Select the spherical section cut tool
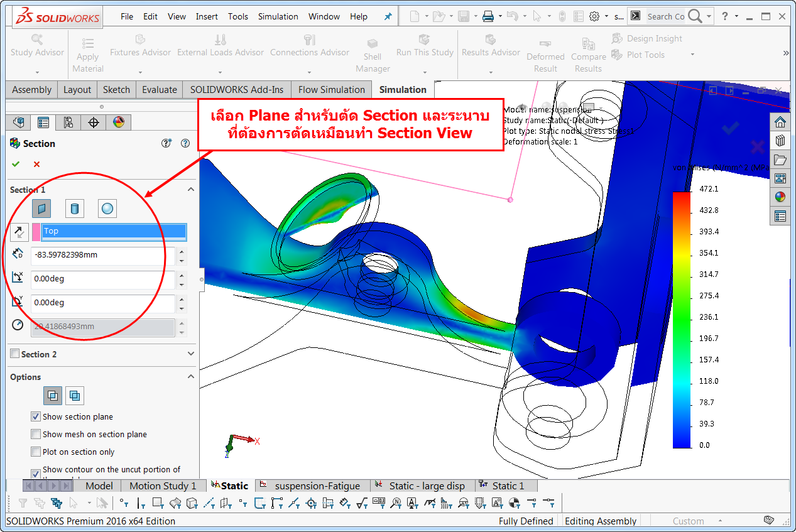796x532 pixels. tap(107, 208)
